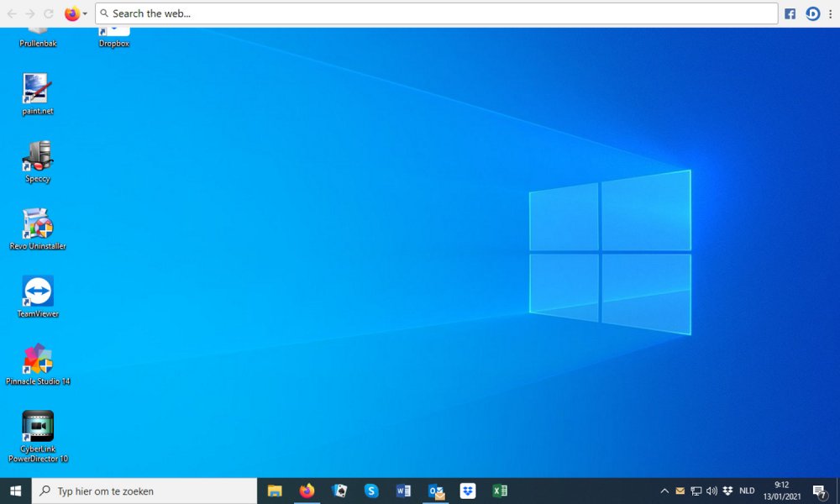Select the TeamViewer desktop icon
The height and width of the screenshot is (504, 840).
click(38, 292)
